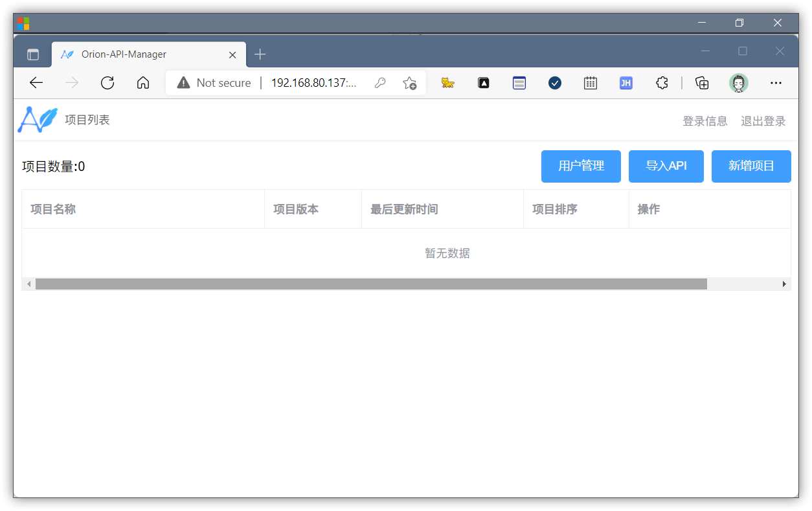Open the Extensions puzzle piece menu
The height and width of the screenshot is (511, 812).
(662, 83)
